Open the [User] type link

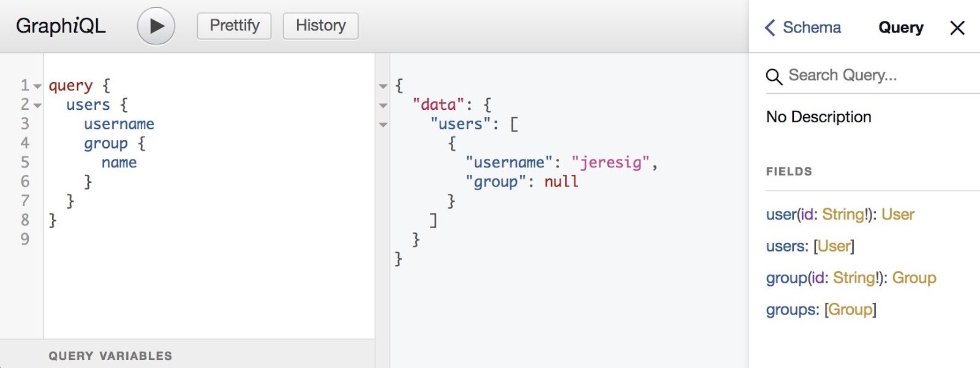tap(834, 246)
